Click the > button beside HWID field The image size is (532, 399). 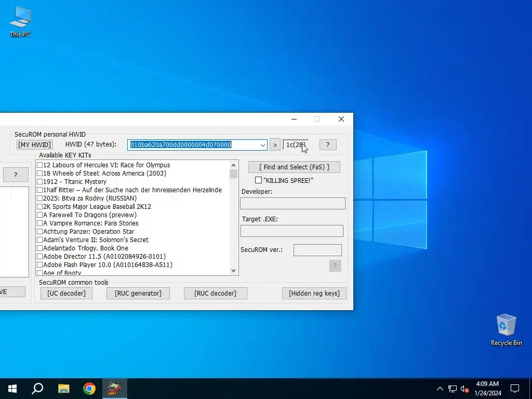click(275, 145)
